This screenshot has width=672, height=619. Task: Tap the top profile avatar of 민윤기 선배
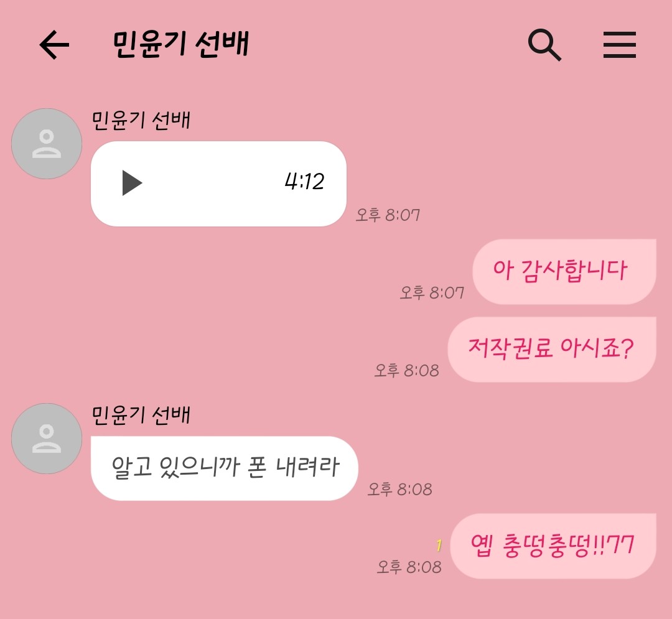tap(47, 144)
